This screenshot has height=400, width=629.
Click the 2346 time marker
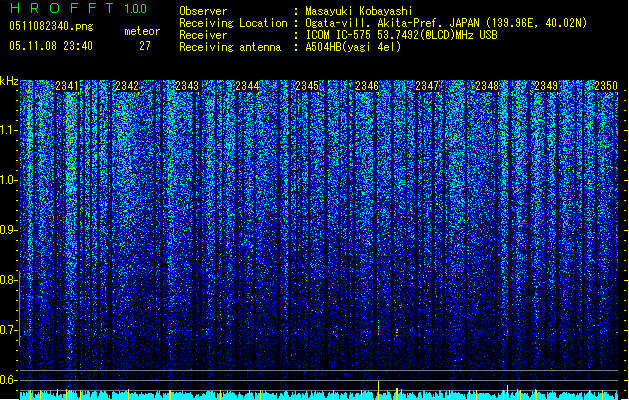tap(367, 86)
